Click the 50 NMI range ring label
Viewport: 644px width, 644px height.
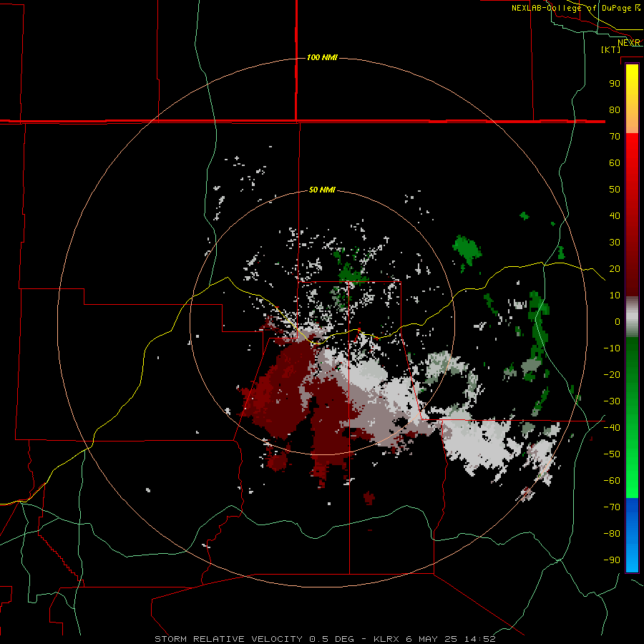[x=322, y=190]
